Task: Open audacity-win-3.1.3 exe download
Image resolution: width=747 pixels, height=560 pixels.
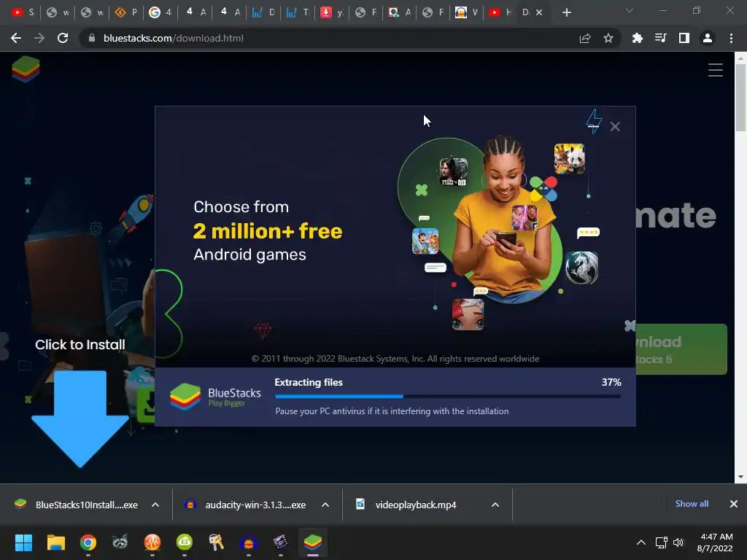Action: click(247, 505)
